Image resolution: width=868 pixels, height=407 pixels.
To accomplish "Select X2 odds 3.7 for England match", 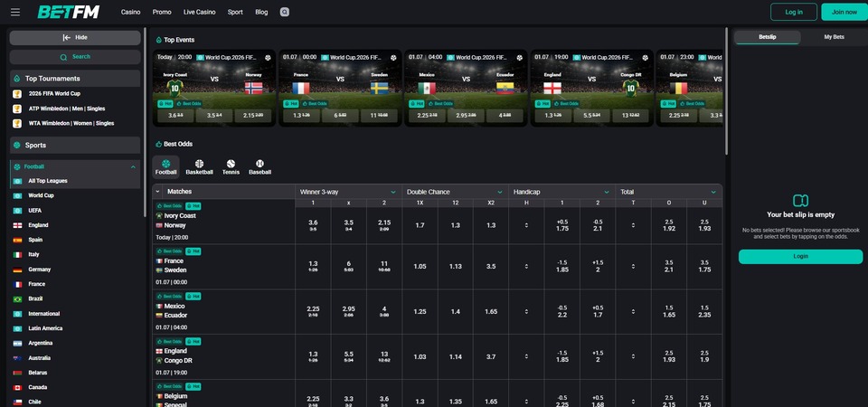I will point(490,356).
